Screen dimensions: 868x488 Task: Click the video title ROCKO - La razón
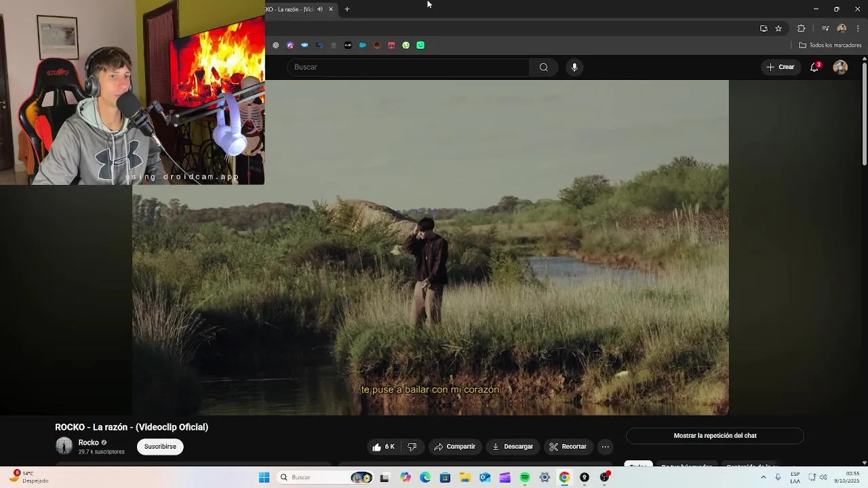[x=132, y=427]
